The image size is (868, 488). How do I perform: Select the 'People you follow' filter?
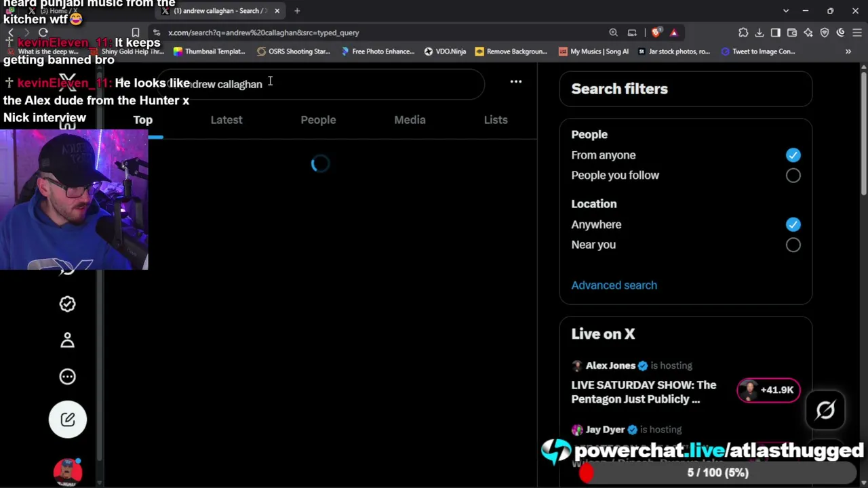[793, 176]
